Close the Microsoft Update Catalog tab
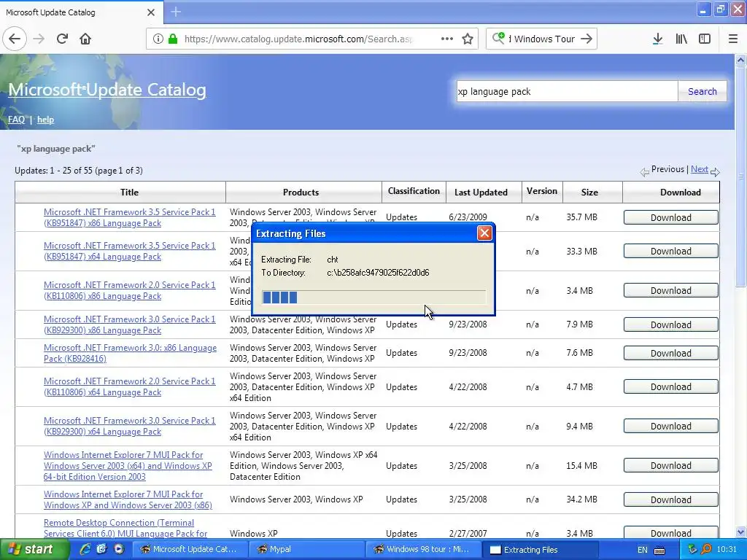Viewport: 747px width, 560px height. (151, 12)
